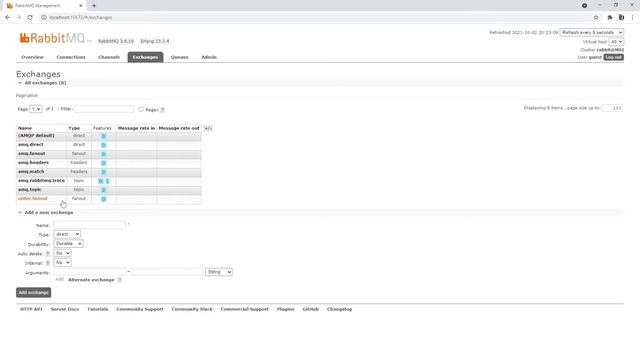Click the Add exchange button

coord(33,293)
